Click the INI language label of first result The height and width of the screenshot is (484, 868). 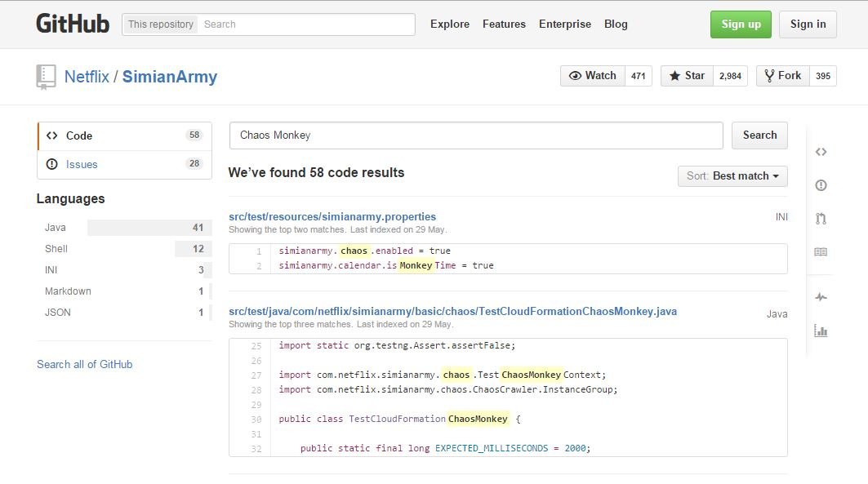click(781, 217)
